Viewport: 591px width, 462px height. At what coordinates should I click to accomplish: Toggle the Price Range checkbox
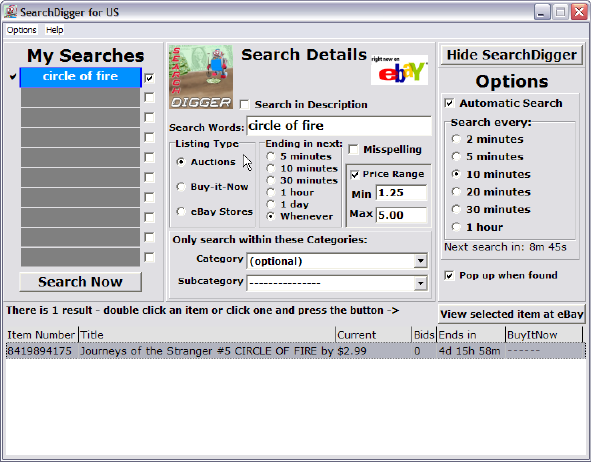pos(355,174)
